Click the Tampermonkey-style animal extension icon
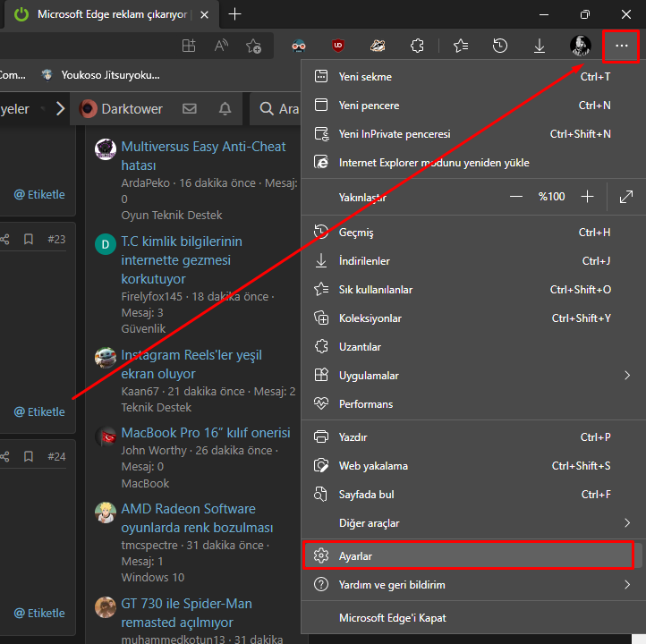The image size is (646, 644). point(378,46)
